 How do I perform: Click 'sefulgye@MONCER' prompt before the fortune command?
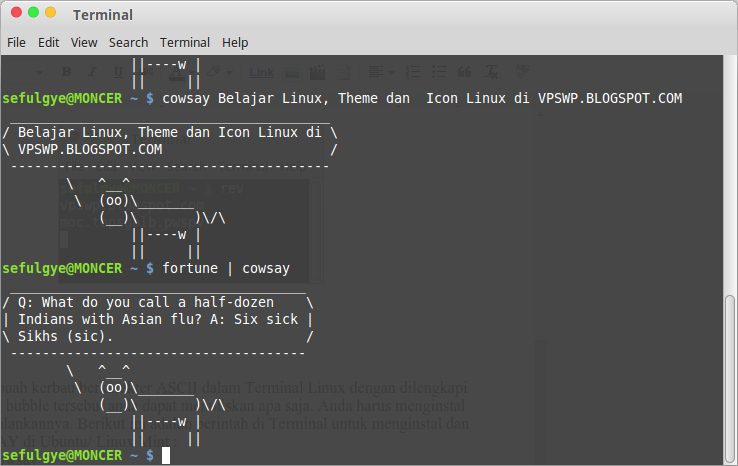coord(62,268)
